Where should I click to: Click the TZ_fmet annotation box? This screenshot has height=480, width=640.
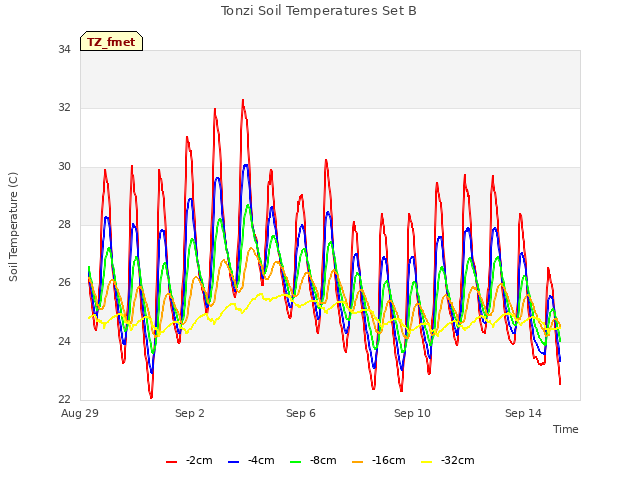[111, 41]
